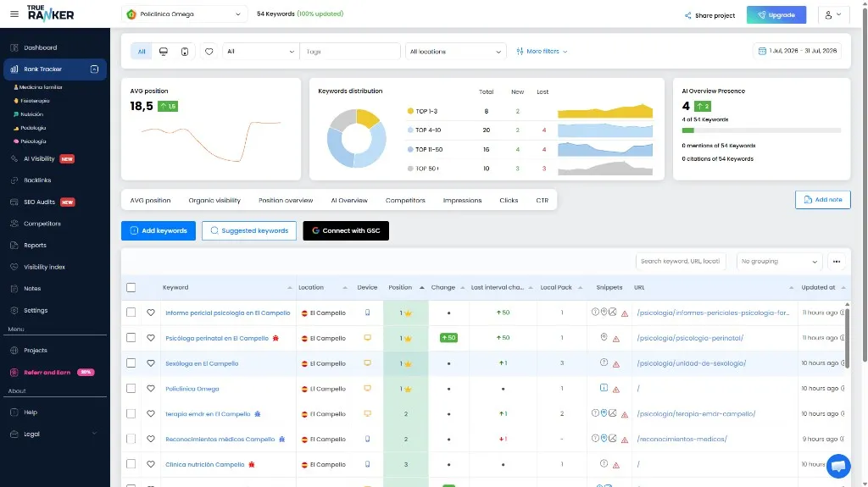
Task: Click the calendar date range icon
Action: tap(762, 51)
